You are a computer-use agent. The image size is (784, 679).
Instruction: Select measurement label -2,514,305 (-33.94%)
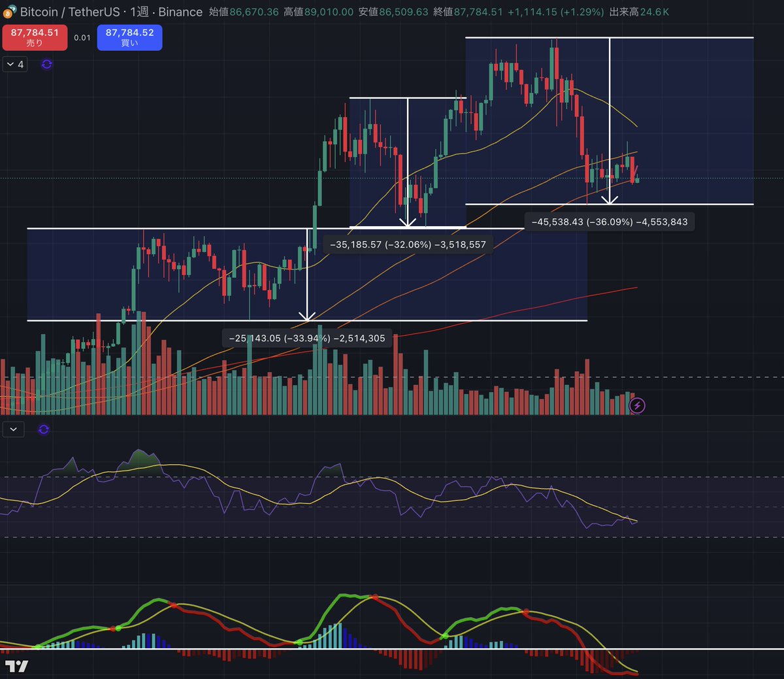click(x=307, y=338)
